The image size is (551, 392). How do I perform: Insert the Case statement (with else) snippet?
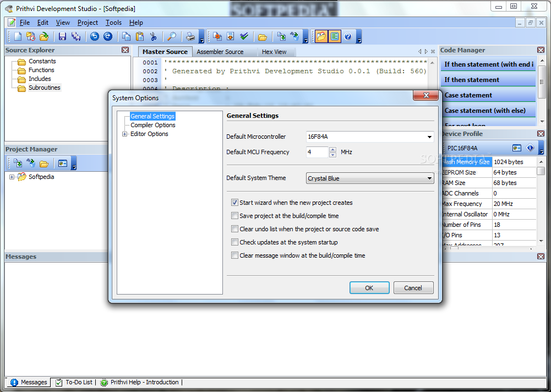point(488,111)
